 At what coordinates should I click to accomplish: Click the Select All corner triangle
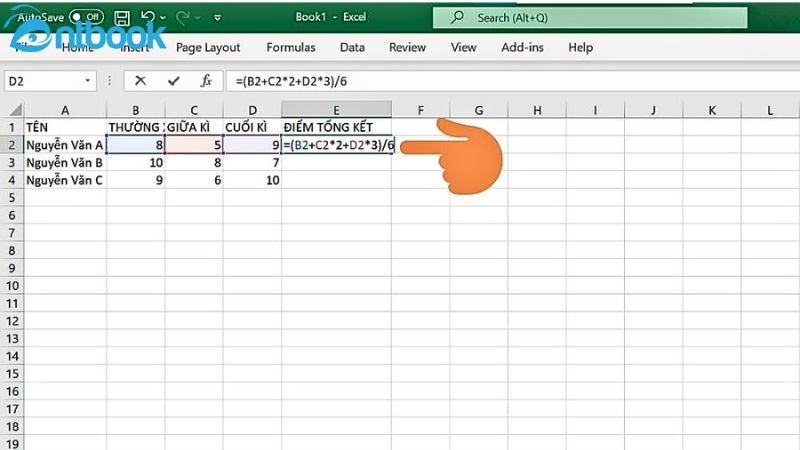point(15,110)
